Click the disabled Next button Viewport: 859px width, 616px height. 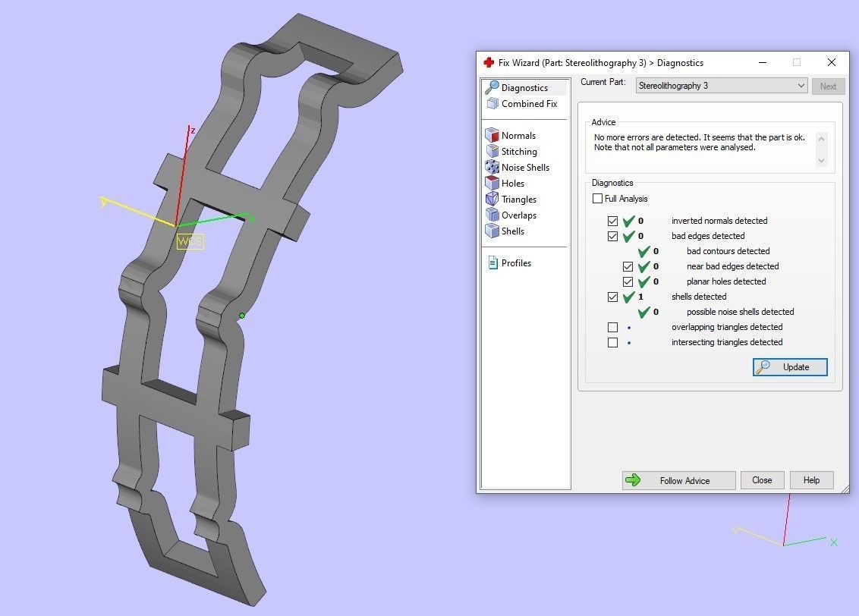click(x=828, y=86)
